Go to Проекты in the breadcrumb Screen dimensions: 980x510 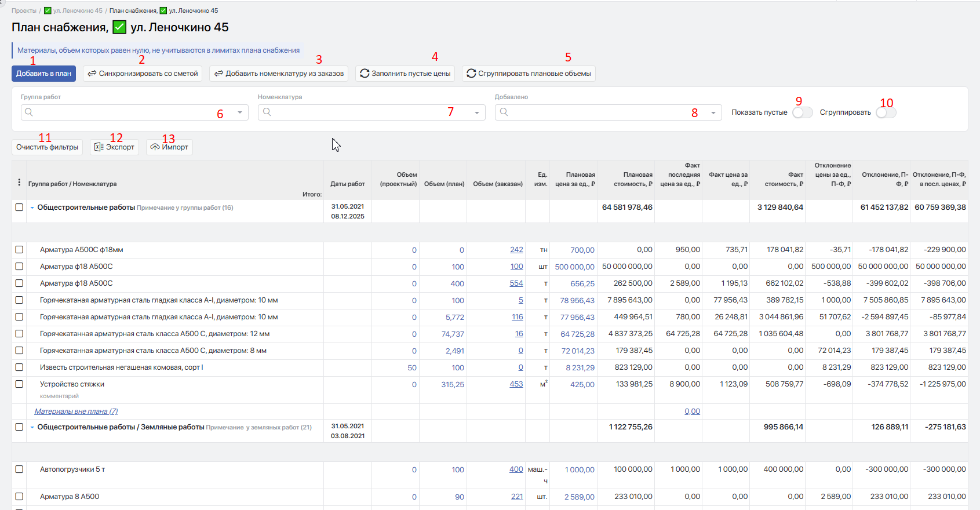point(24,10)
